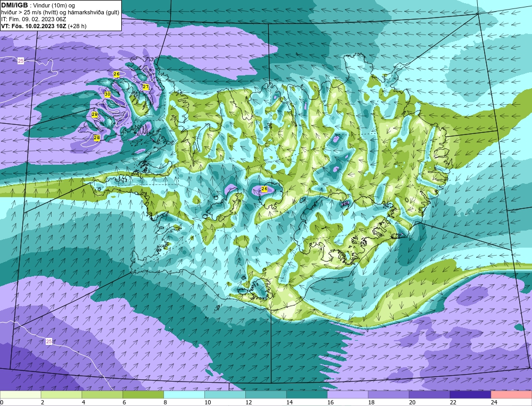Click the legend scale value "14"
The image size is (532, 406).
[x=289, y=402]
